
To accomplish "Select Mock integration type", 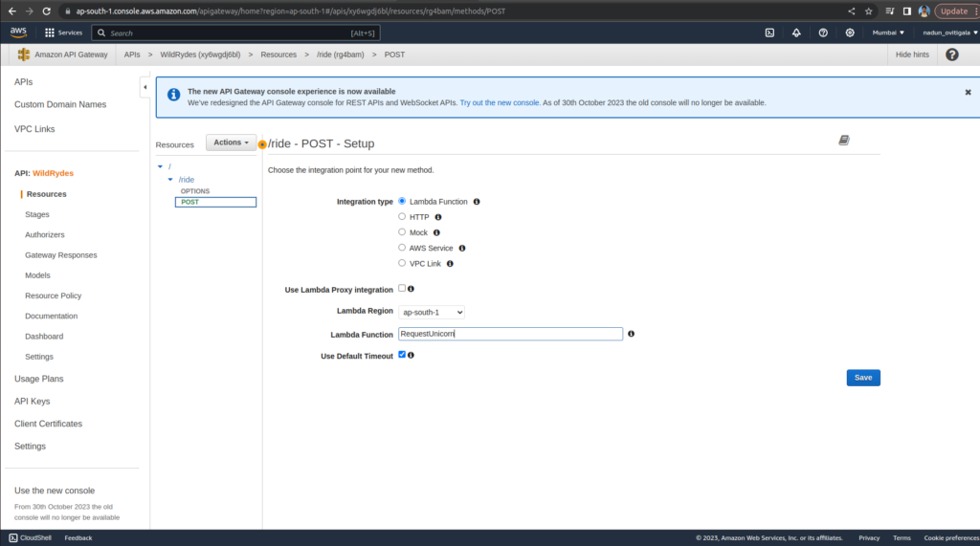I will point(402,231).
